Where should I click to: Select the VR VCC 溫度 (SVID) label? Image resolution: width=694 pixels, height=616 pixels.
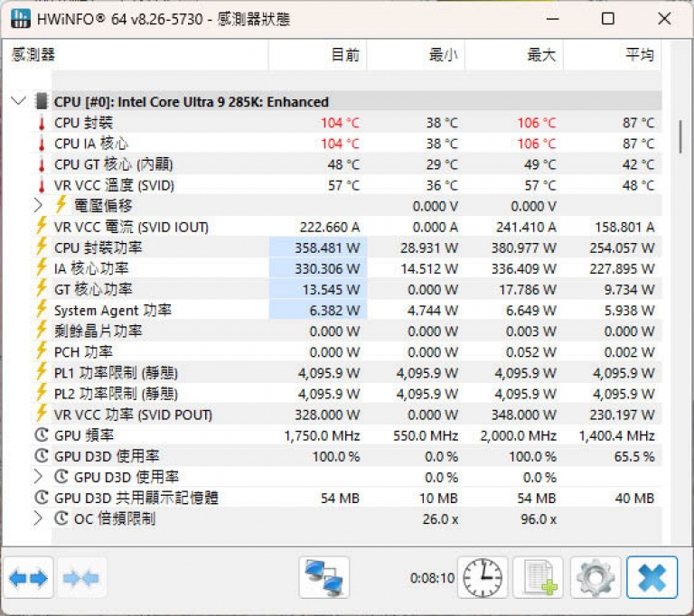(114, 185)
